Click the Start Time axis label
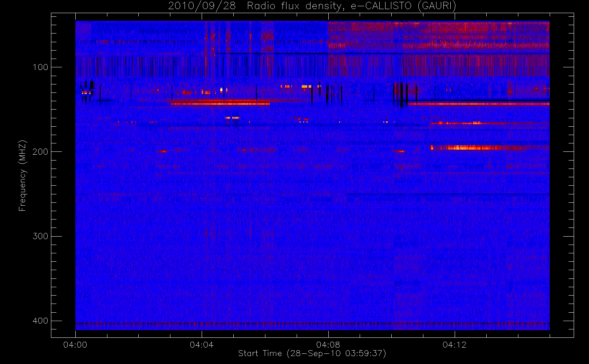The width and height of the screenshot is (589, 364). pos(312,353)
